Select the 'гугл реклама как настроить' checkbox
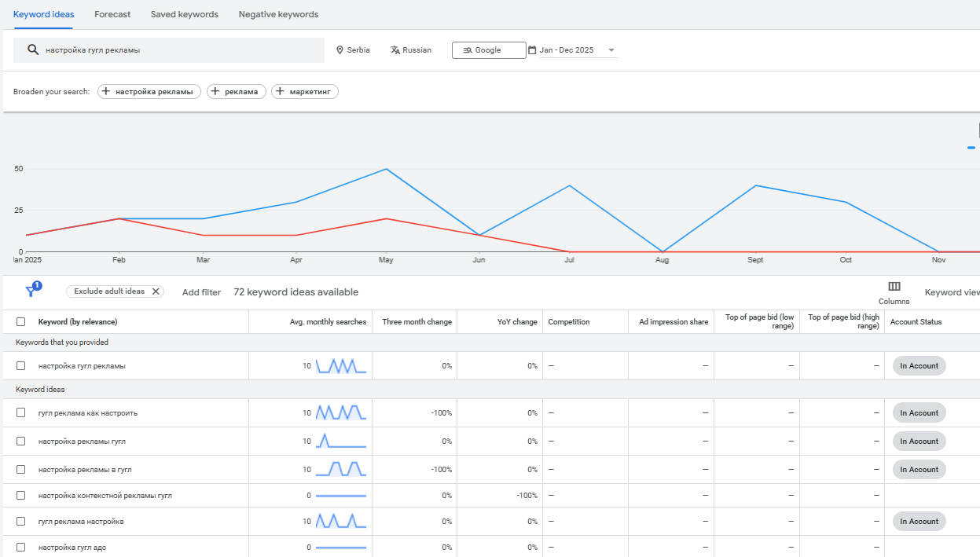This screenshot has width=980, height=557. tap(21, 413)
